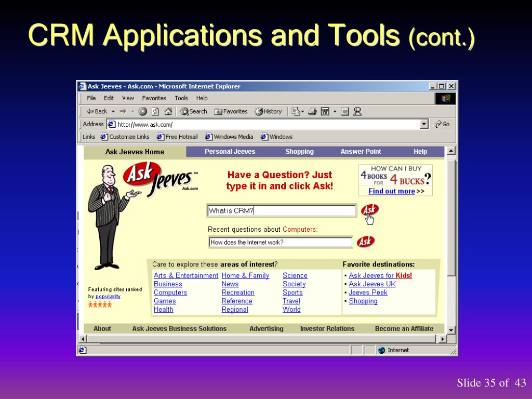
Task: Open the Ask Jeeves UK link
Action: tap(372, 284)
